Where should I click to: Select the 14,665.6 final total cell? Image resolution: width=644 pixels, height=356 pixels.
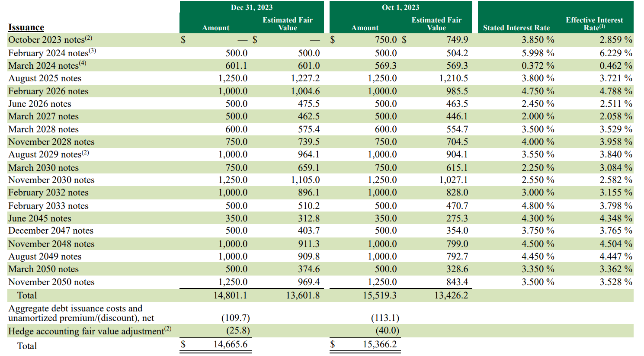point(231,344)
